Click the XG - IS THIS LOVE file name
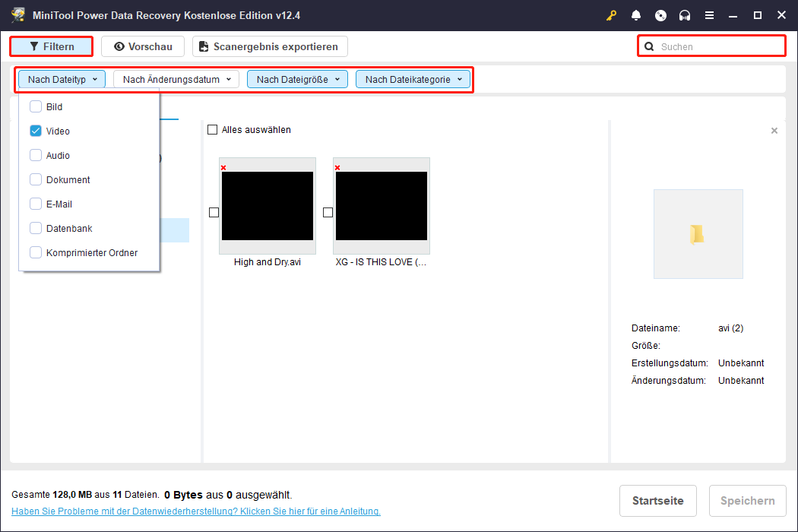This screenshot has width=798, height=532. (x=382, y=262)
